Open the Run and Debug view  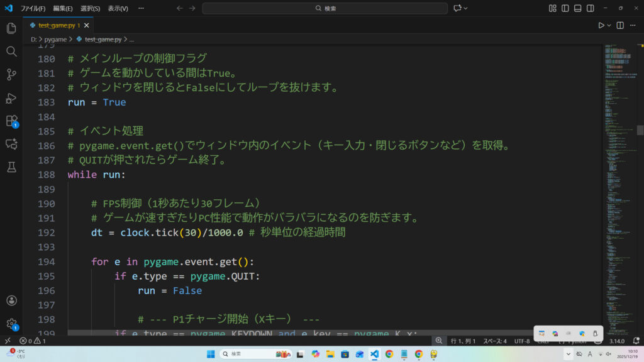click(x=11, y=98)
